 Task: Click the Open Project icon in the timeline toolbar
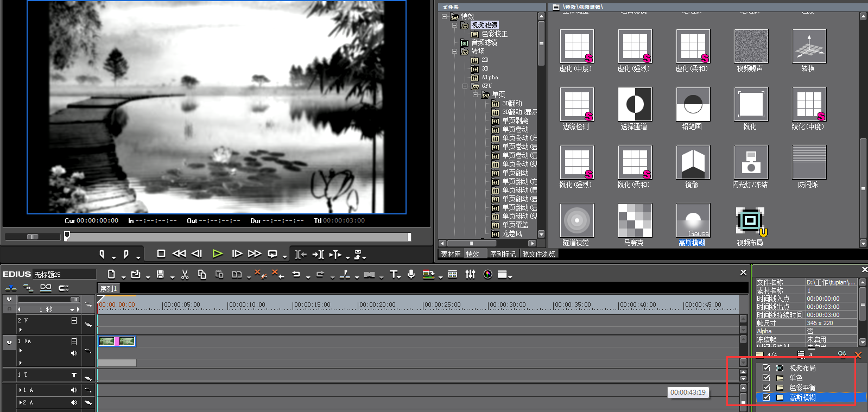[x=136, y=274]
